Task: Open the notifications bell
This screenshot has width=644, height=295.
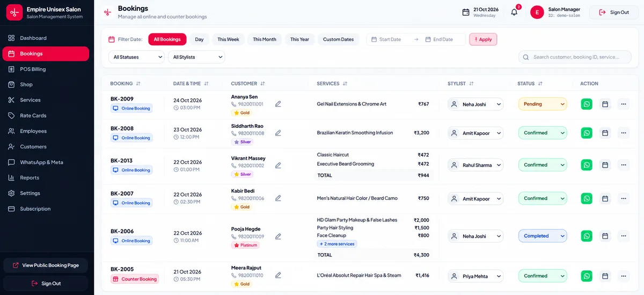Action: point(514,12)
